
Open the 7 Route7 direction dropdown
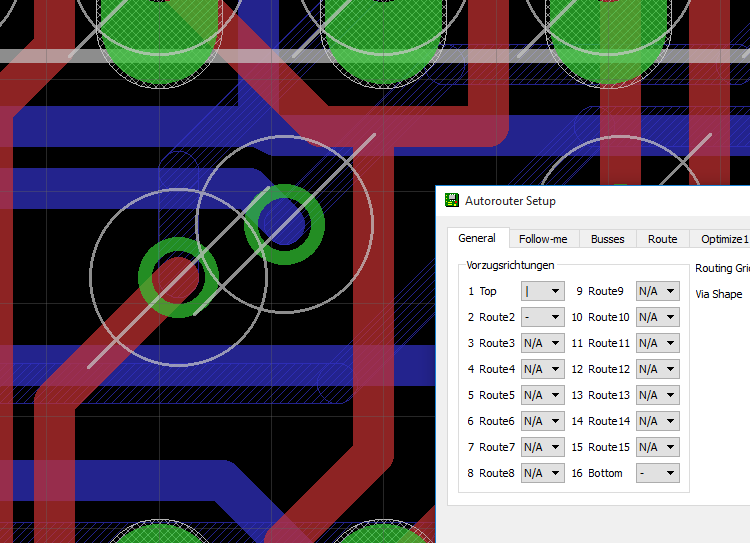(543, 447)
